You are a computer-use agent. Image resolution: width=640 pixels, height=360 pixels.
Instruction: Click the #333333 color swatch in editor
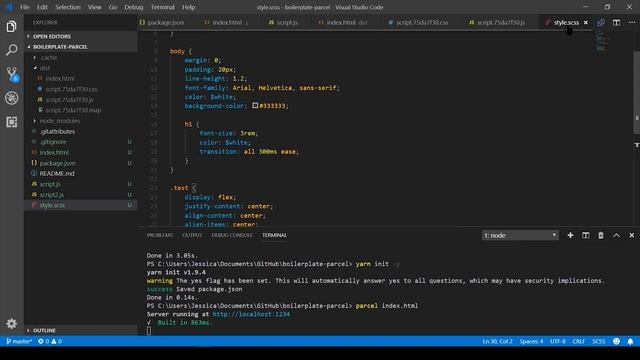click(x=255, y=105)
